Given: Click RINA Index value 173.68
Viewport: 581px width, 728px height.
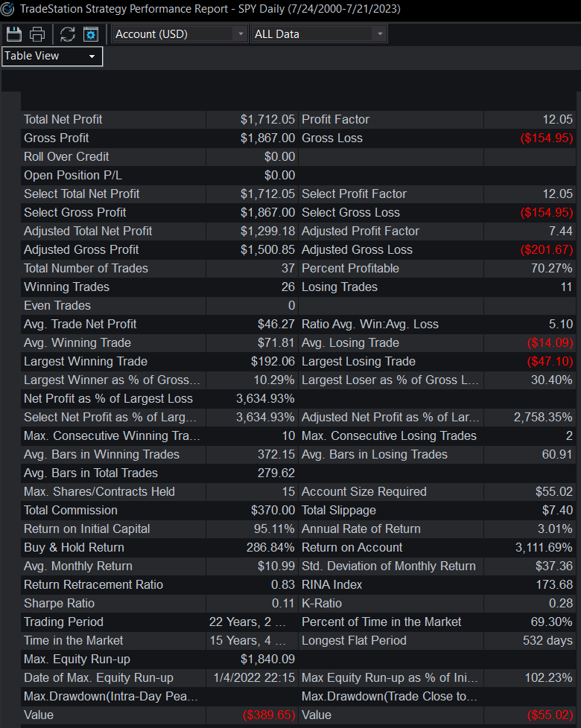Looking at the screenshot, I should point(554,584).
